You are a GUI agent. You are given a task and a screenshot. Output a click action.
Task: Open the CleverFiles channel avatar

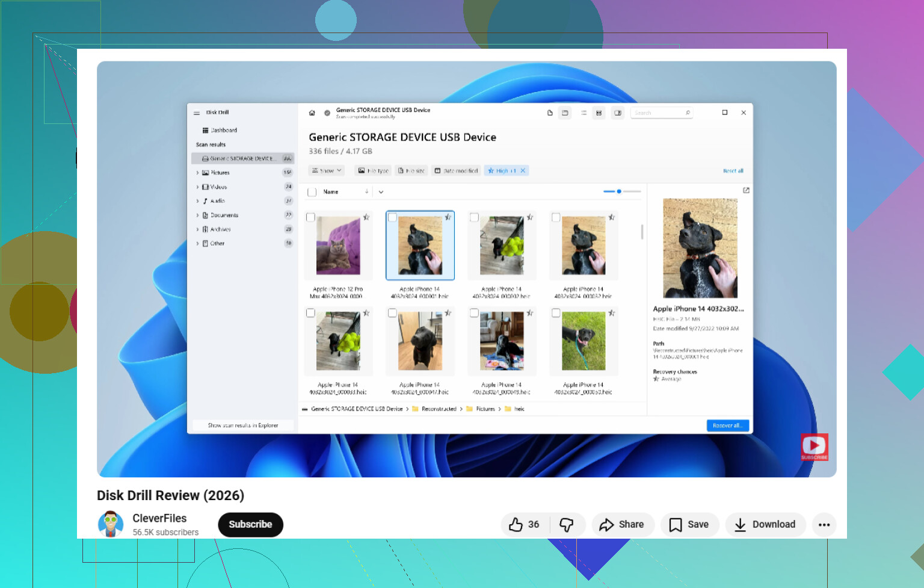(111, 524)
